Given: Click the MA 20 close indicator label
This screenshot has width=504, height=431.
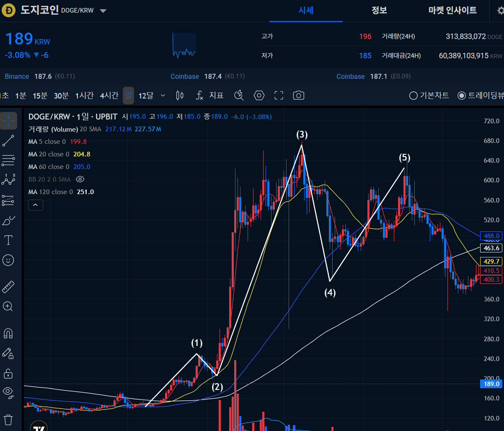Looking at the screenshot, I should pos(49,154).
